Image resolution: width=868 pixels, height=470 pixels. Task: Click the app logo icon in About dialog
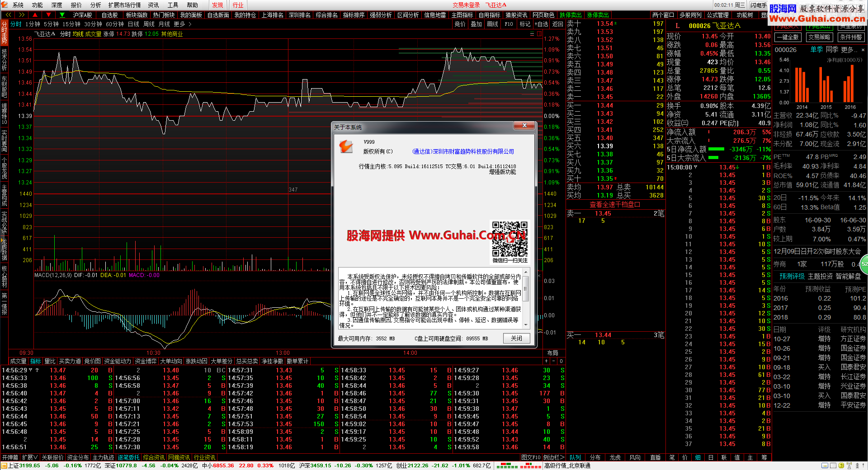(346, 146)
